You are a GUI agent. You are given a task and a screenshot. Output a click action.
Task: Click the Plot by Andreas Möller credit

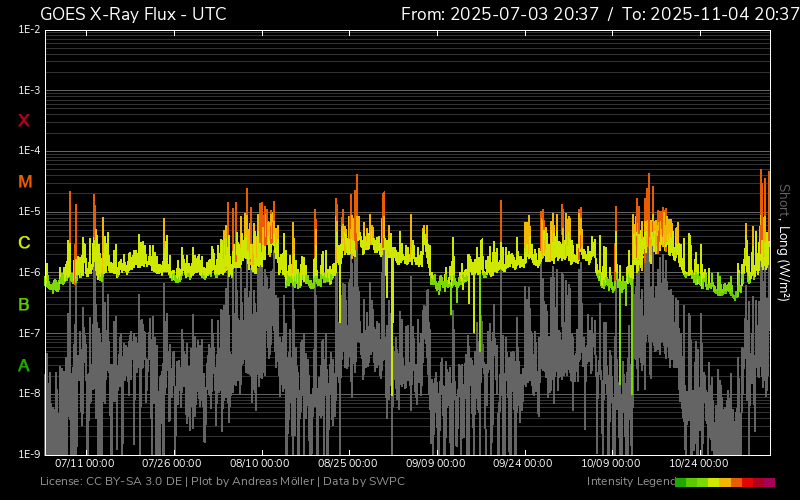(x=253, y=482)
